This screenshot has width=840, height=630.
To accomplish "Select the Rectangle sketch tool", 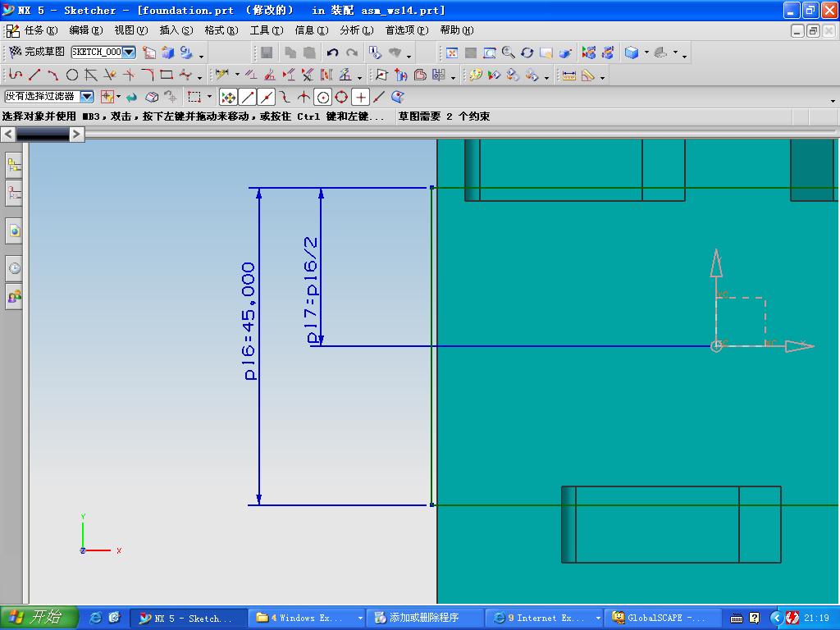I will [x=167, y=75].
